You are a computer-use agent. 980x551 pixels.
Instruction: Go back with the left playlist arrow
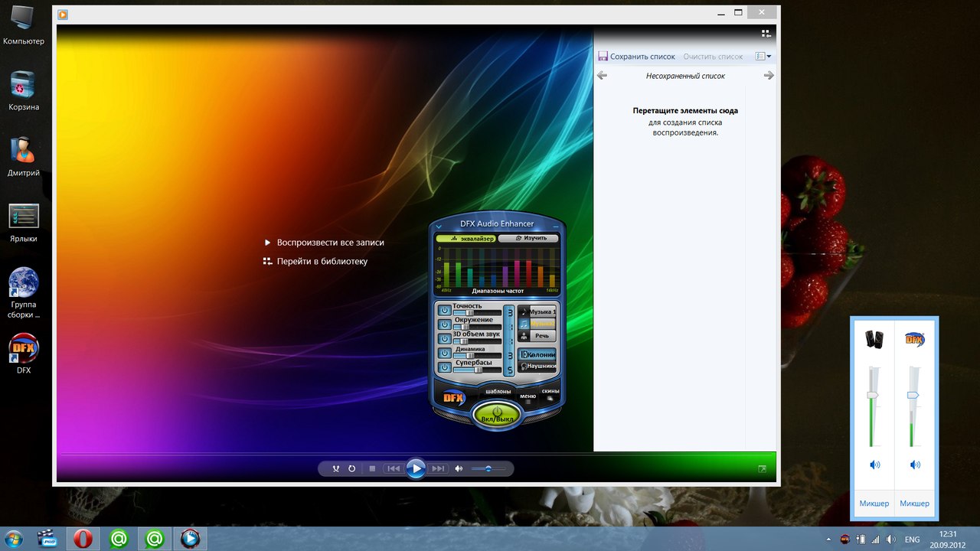(602, 76)
